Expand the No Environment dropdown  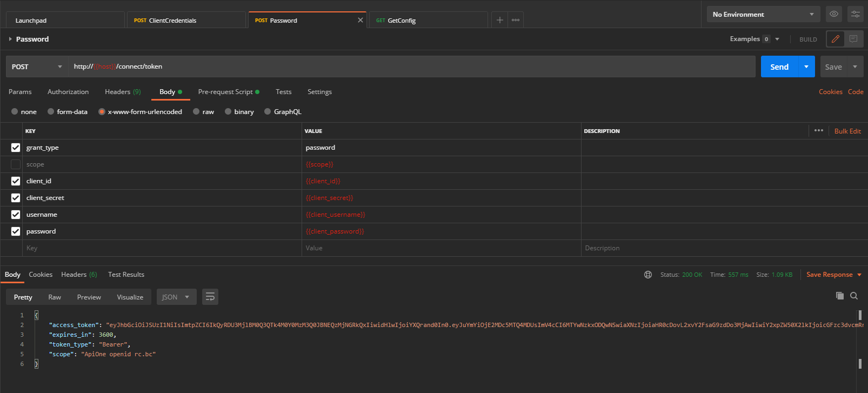763,15
